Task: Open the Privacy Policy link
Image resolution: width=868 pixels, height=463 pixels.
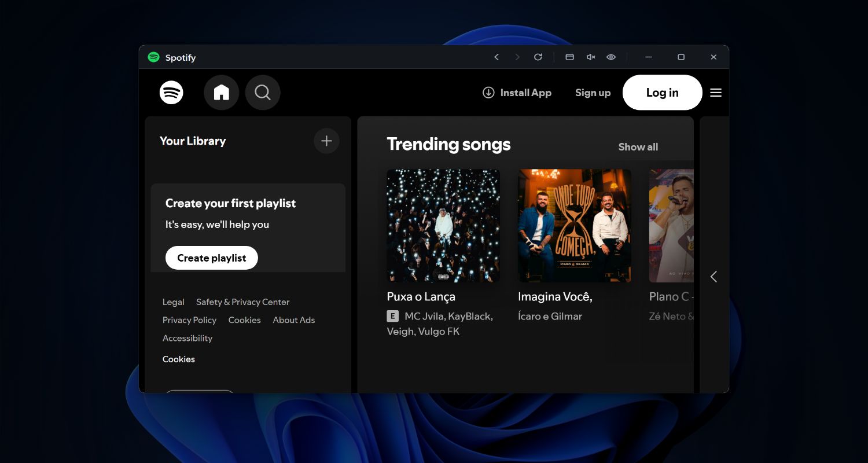Action: coord(189,320)
